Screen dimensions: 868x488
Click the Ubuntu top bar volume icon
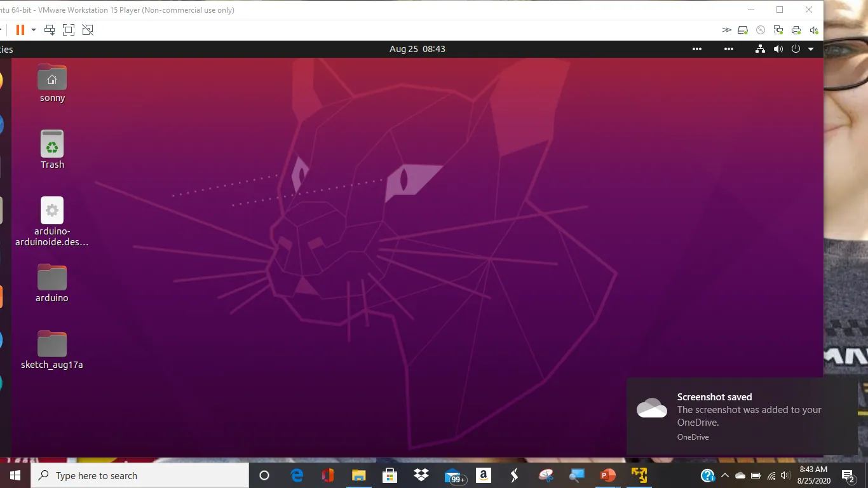coord(778,49)
